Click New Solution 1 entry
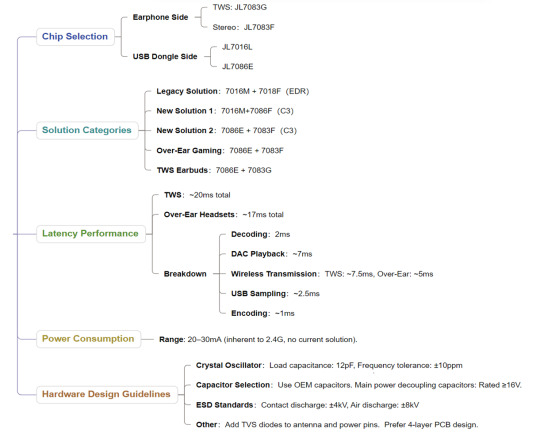The width and height of the screenshot is (540, 433). (x=225, y=111)
